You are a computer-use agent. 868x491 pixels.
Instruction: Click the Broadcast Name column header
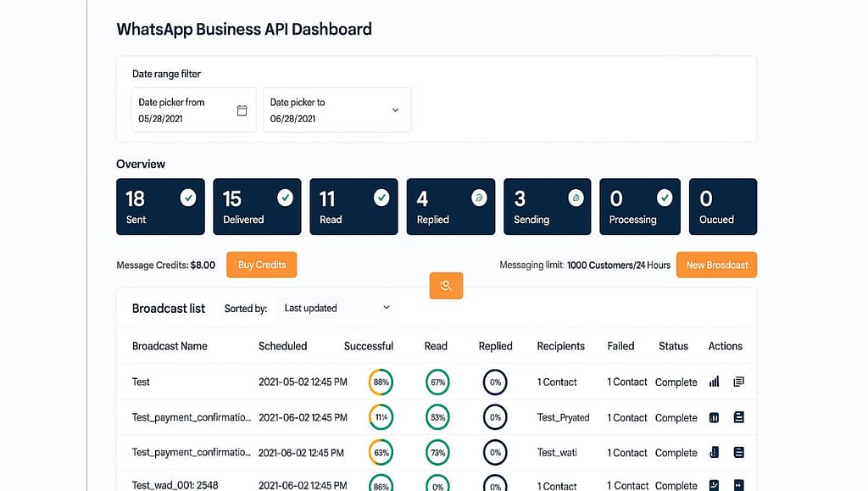click(170, 346)
